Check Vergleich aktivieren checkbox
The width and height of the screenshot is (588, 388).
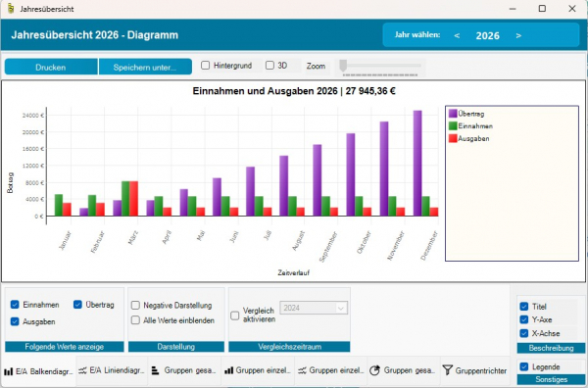point(235,315)
